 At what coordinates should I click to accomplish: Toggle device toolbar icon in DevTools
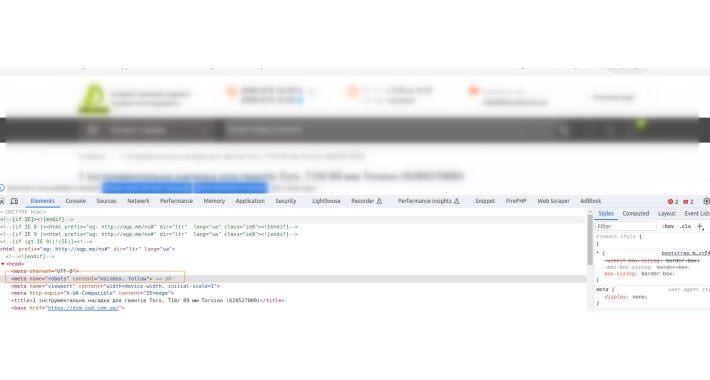14,201
